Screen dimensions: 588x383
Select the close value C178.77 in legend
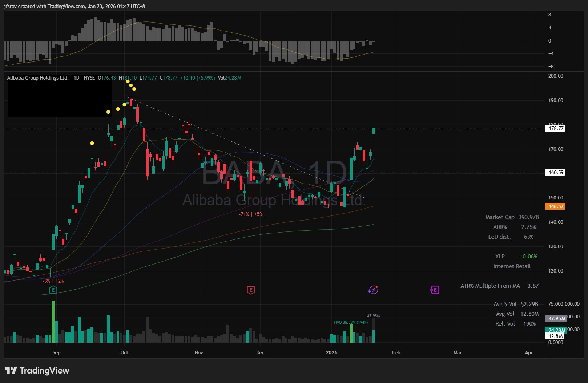point(169,78)
